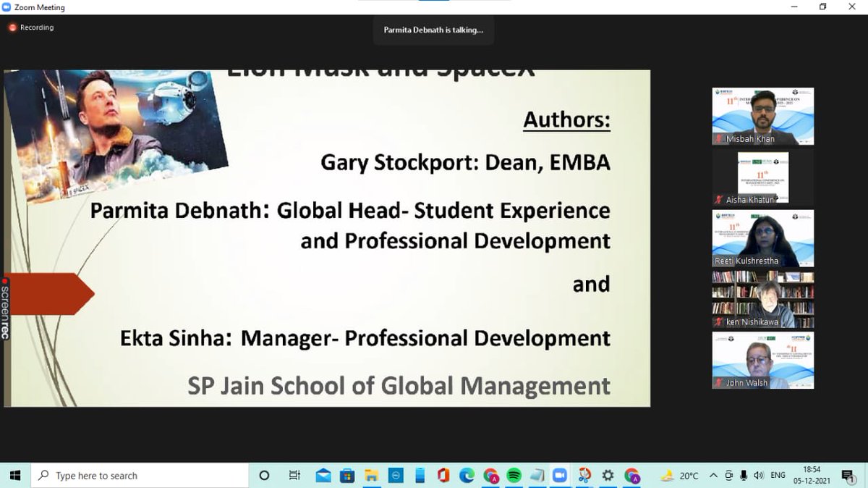Screen dimensions: 868x488
Task: Expand hidden system tray icons chevron
Action: (x=713, y=476)
